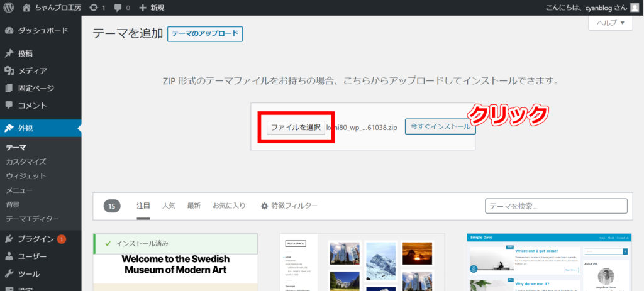The image size is (644, 291).
Task: Click the ファイルを選択 choose file button
Action: coord(296,128)
